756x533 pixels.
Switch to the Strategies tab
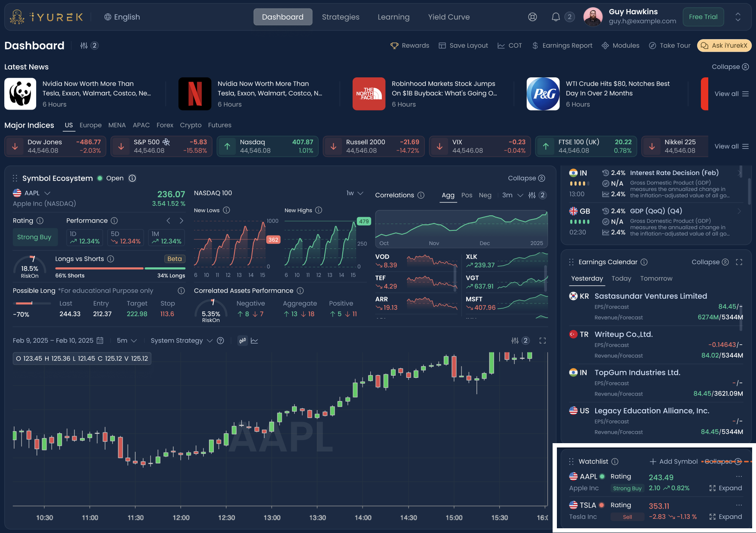(x=341, y=17)
